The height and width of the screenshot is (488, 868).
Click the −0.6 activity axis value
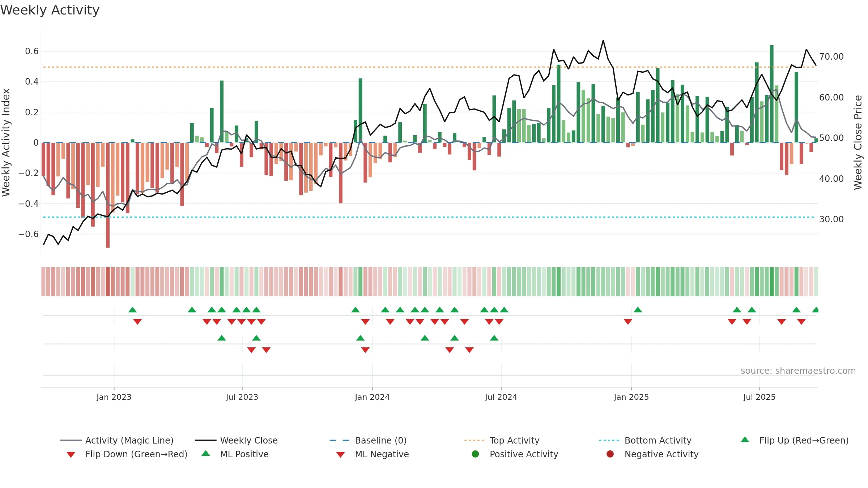click(28, 234)
